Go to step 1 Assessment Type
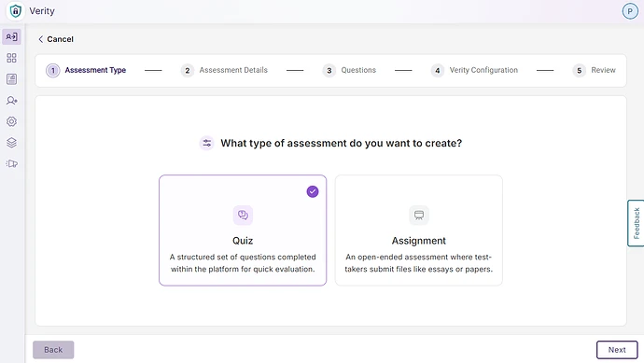 (x=86, y=71)
